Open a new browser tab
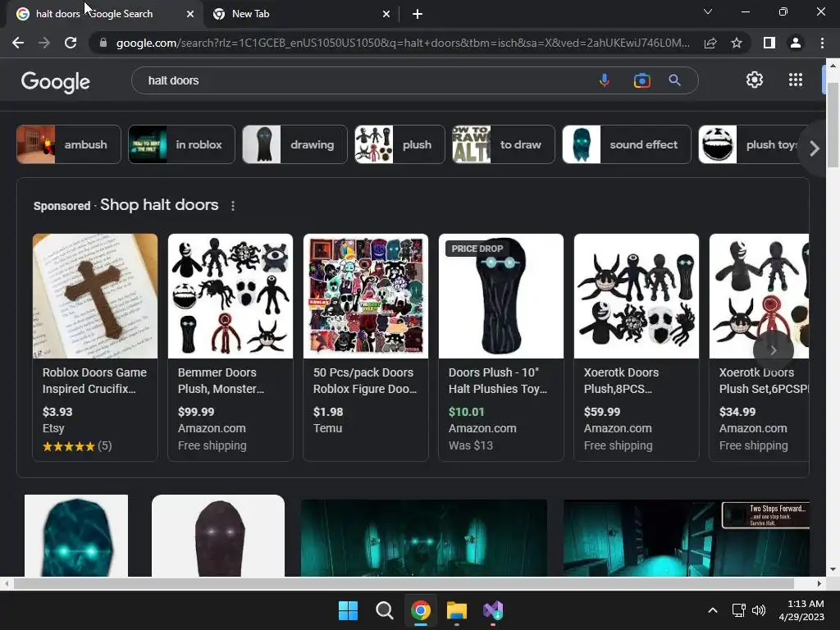Viewport: 840px width, 630px height. (418, 14)
